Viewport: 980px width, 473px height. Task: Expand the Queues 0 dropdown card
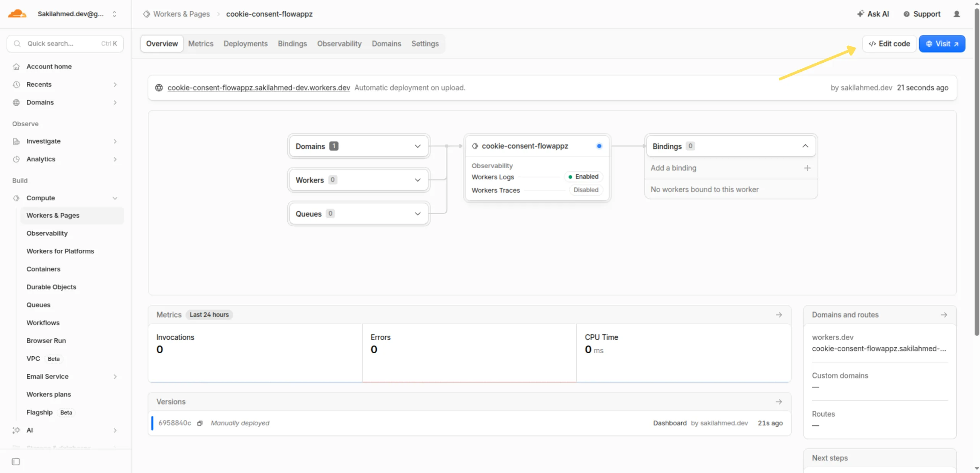click(x=358, y=213)
